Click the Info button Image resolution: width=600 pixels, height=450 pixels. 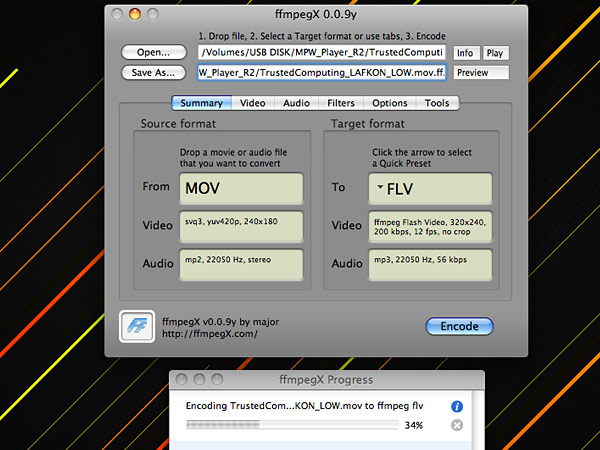[466, 53]
